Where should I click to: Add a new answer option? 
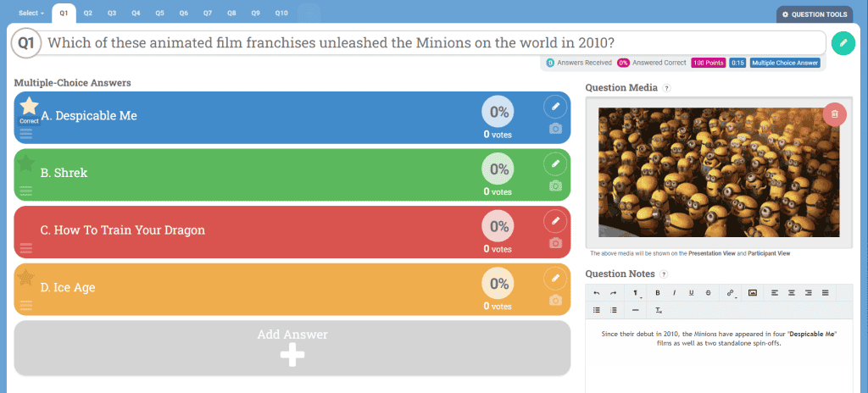[292, 348]
